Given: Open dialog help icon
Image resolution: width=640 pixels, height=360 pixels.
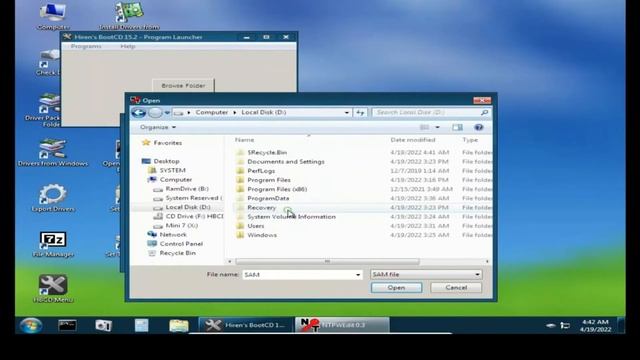Looking at the screenshot, I should tap(479, 127).
